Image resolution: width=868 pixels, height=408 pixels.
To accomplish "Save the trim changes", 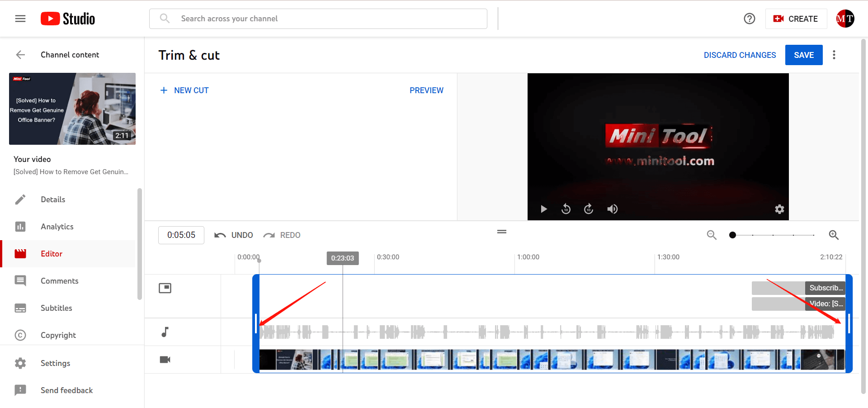I will [804, 55].
